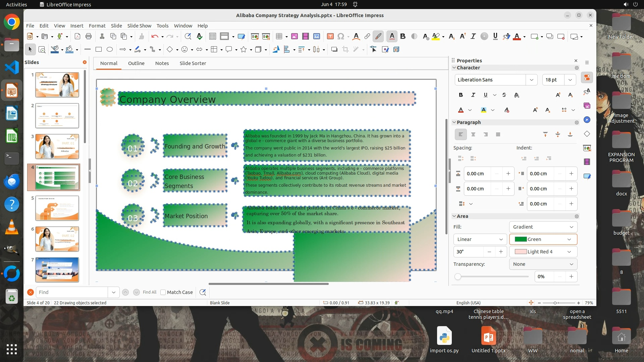Select the Rectangle drawing tool

[99, 50]
